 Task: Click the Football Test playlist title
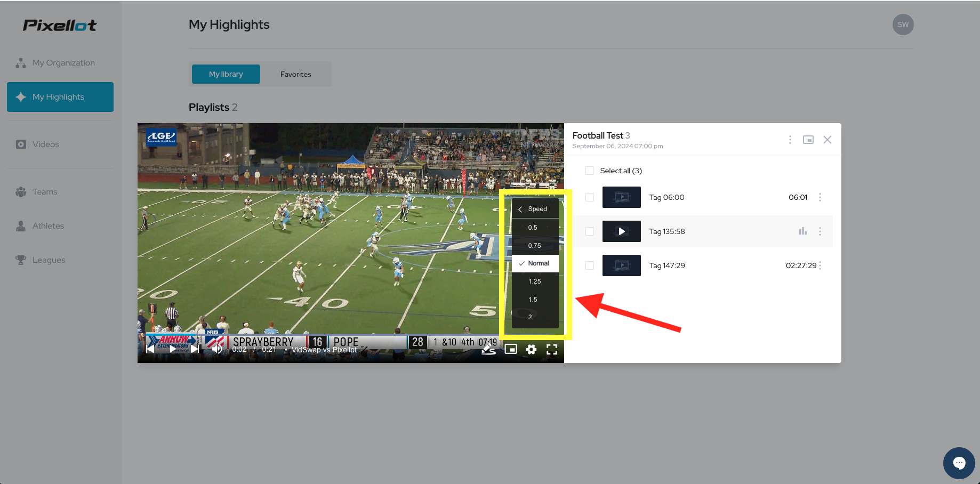[x=598, y=135]
